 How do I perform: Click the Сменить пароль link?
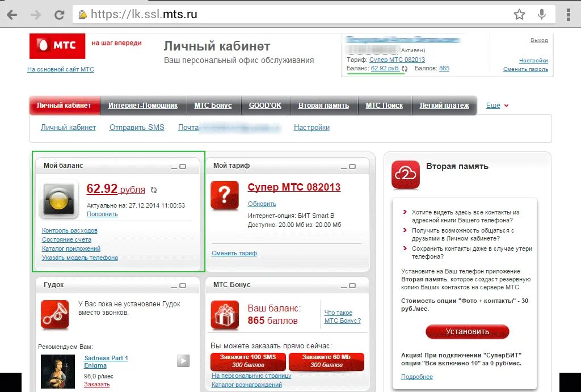(525, 69)
